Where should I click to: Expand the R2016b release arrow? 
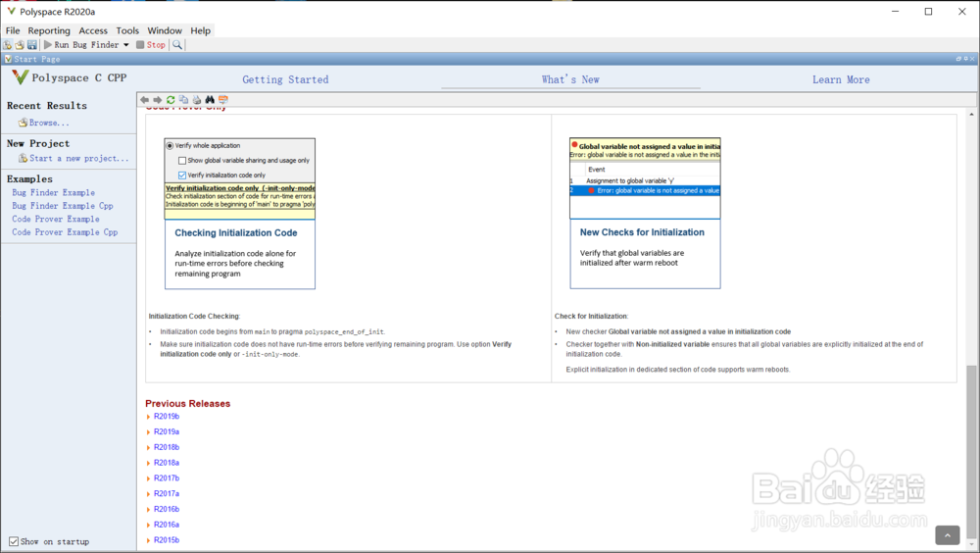(x=148, y=510)
